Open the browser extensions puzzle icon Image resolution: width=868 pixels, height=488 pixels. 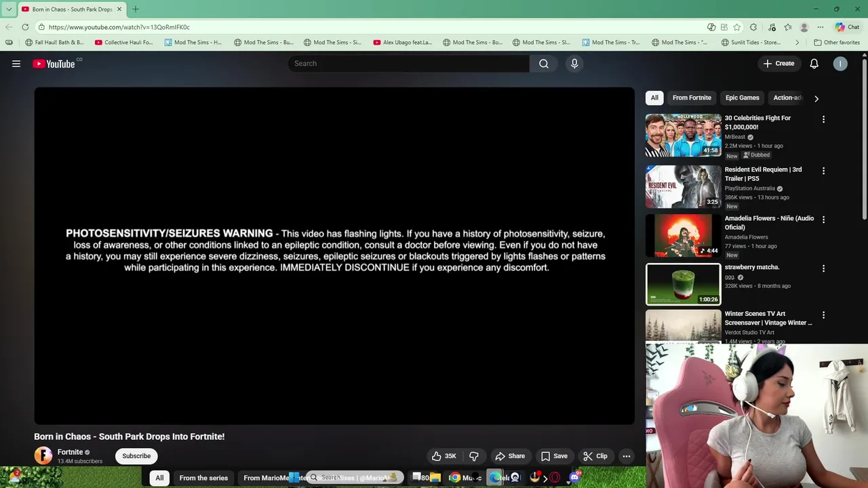pyautogui.click(x=753, y=27)
